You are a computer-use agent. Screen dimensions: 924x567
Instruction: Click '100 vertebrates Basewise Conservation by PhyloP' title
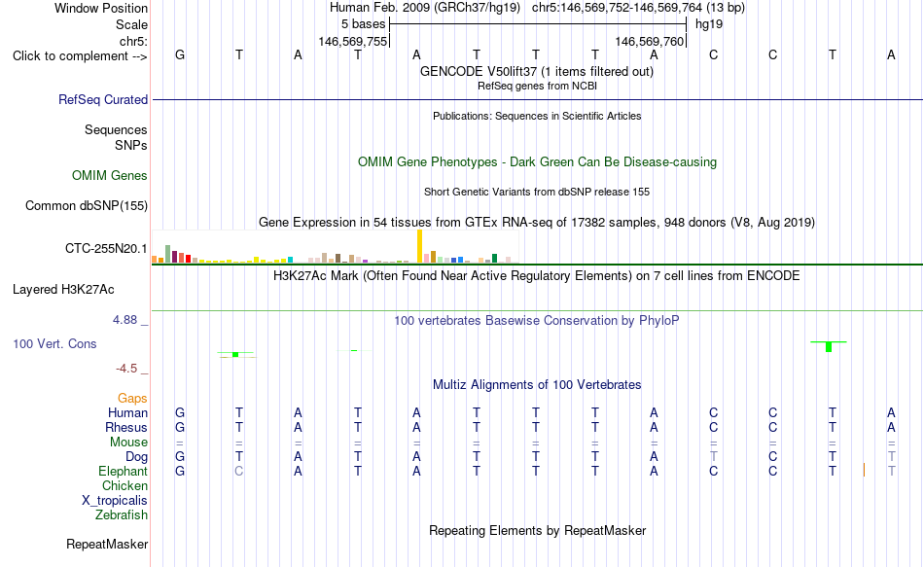point(537,321)
